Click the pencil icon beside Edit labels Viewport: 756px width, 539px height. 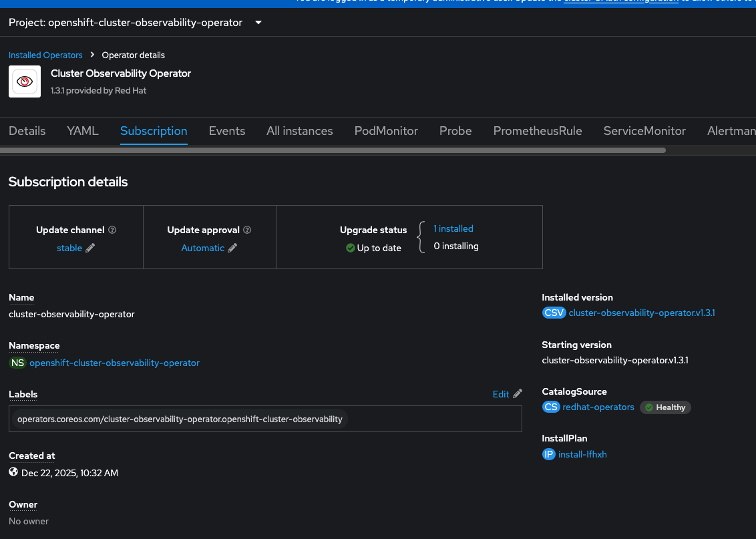pos(518,394)
